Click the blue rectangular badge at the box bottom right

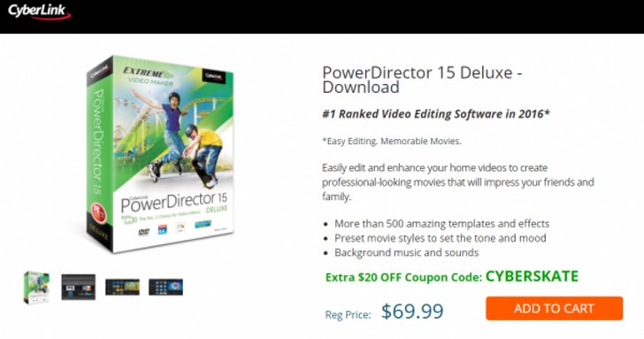(203, 224)
